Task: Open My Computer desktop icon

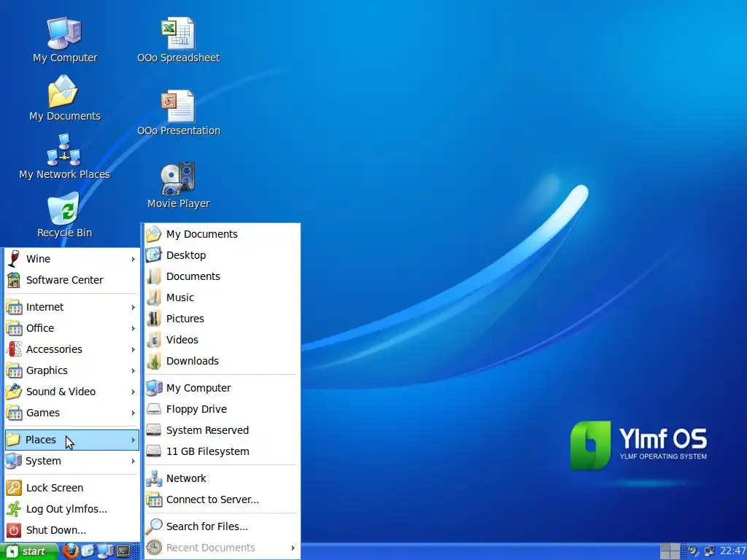Action: [64, 40]
